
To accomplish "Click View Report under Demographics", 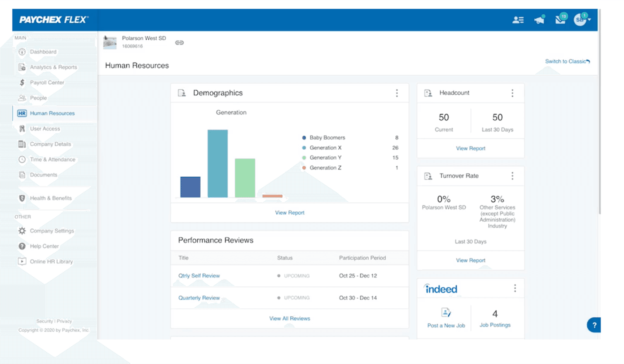I will (x=290, y=213).
